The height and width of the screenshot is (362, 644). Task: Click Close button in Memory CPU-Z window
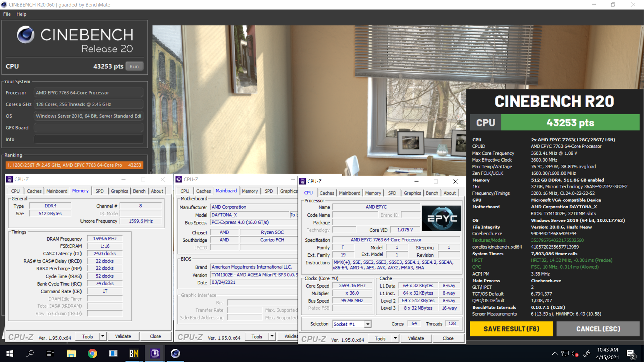155,336
